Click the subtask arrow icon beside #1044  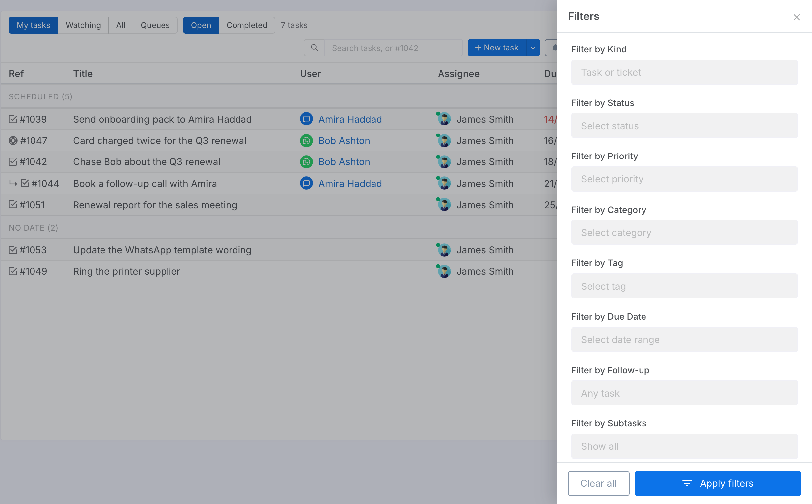(13, 184)
